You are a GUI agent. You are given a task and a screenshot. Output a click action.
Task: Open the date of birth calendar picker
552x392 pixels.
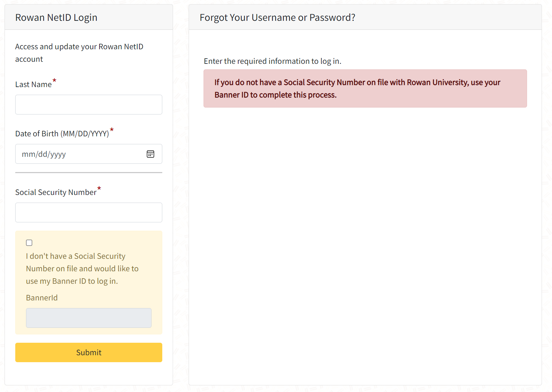pos(150,154)
